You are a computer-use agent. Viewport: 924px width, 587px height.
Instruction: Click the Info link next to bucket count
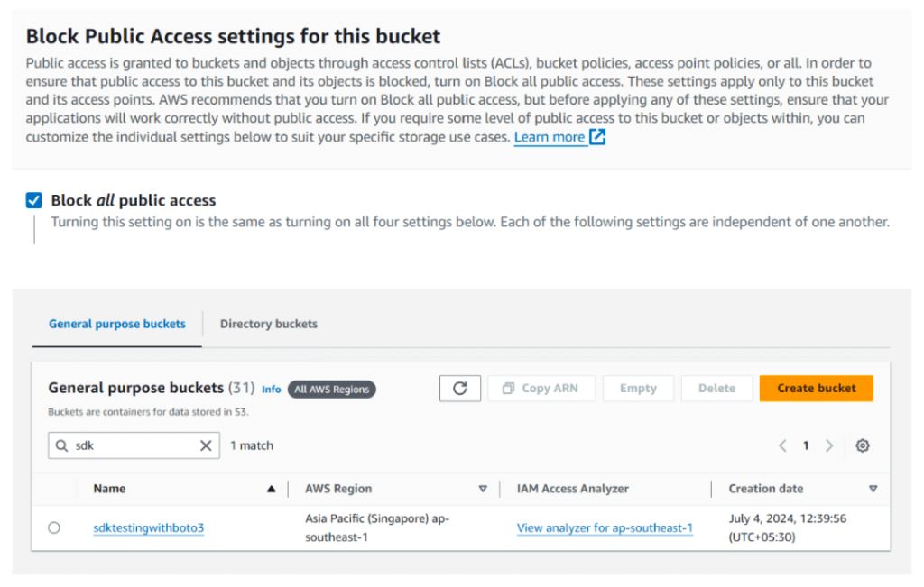tap(271, 389)
